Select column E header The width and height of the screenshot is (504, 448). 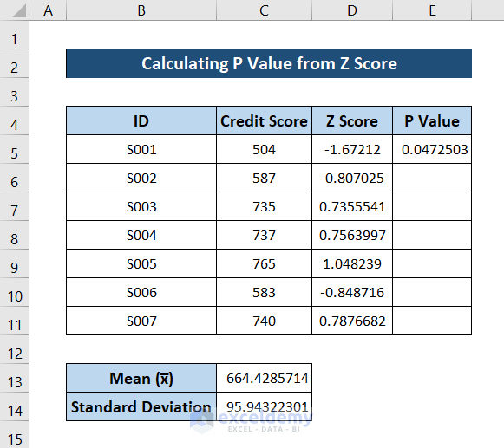[x=432, y=10]
